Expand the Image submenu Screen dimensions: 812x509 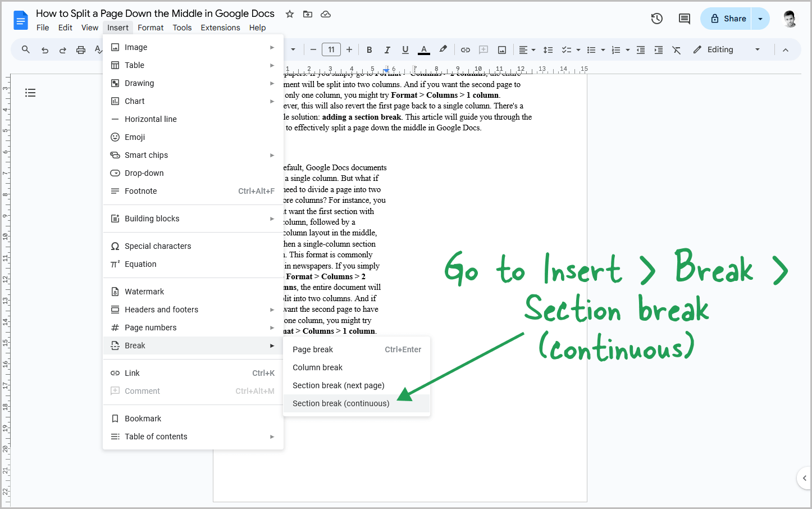(193, 47)
